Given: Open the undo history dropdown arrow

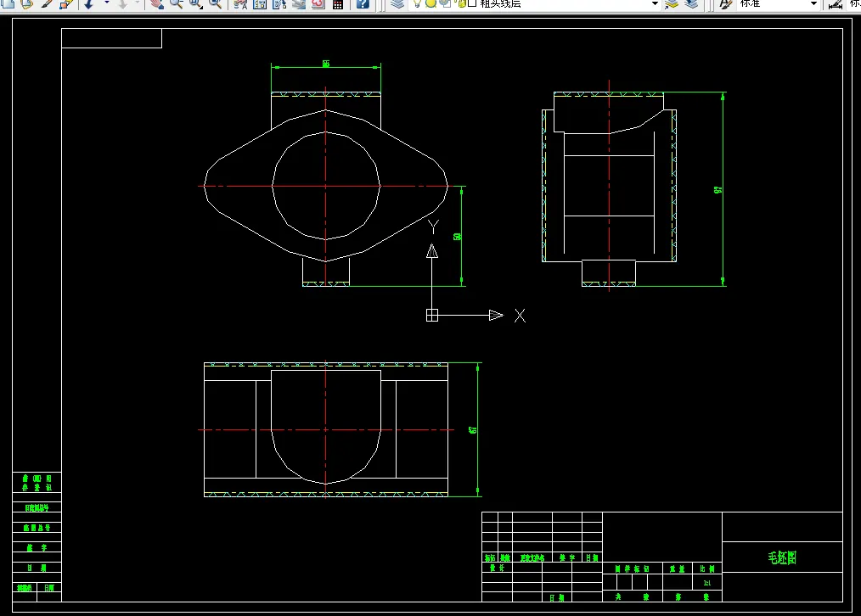Looking at the screenshot, I should 106,4.
